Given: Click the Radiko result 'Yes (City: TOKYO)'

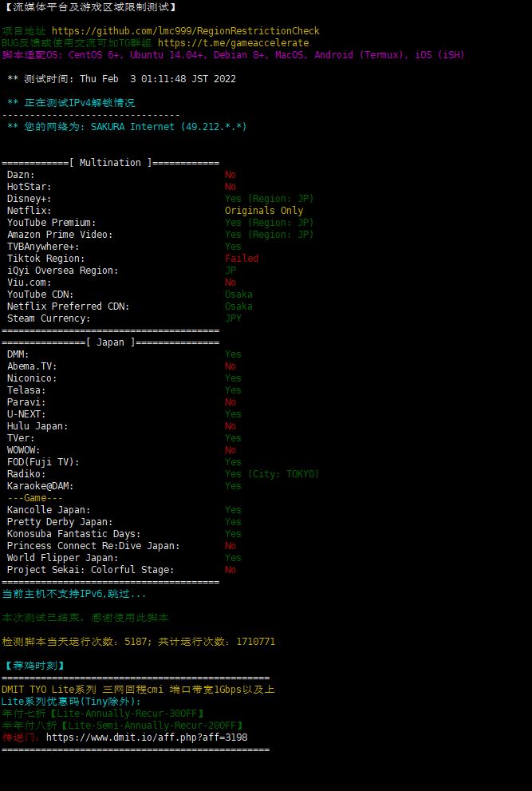Looking at the screenshot, I should coord(272,474).
